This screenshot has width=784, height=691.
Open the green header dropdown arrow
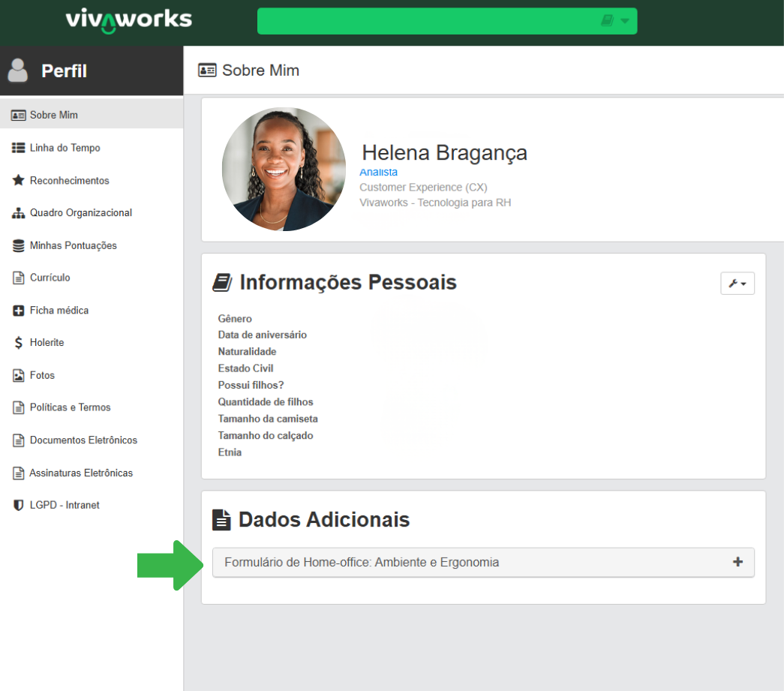(x=625, y=21)
